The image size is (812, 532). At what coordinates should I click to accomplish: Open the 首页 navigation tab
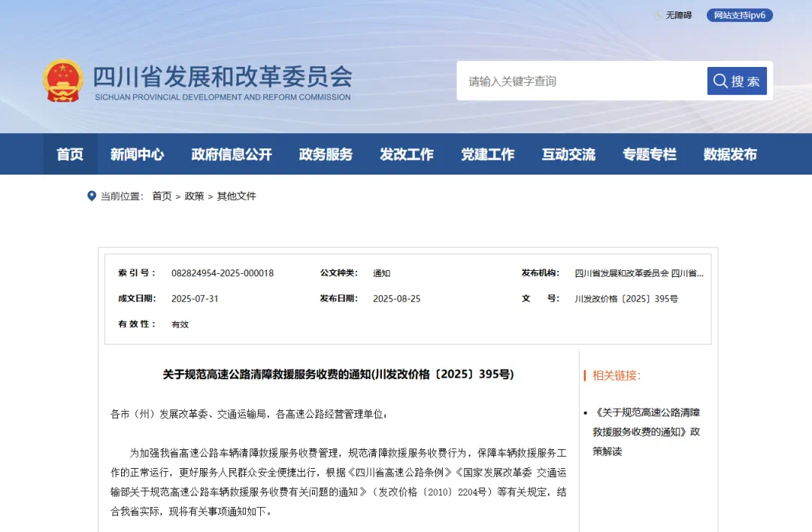[70, 154]
